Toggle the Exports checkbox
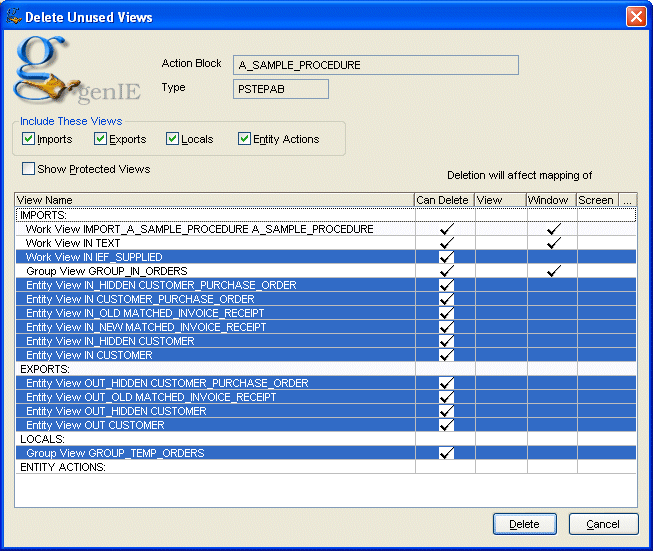The height and width of the screenshot is (551, 653). (x=100, y=139)
